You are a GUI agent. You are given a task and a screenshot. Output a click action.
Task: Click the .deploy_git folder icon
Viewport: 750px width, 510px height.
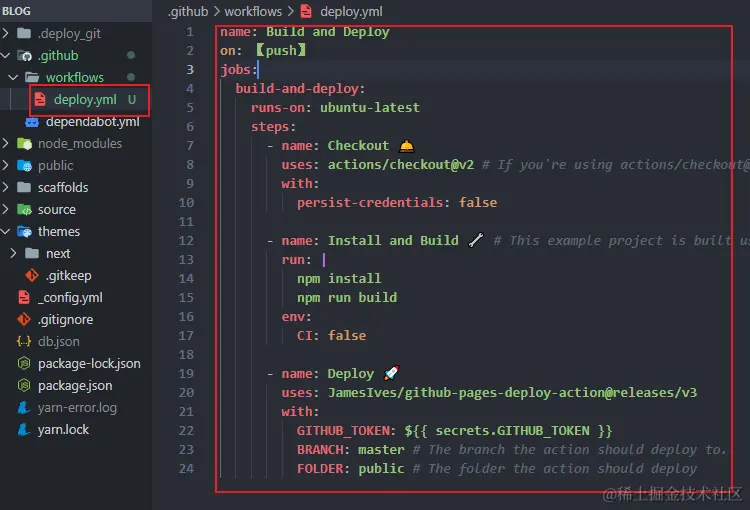click(x=24, y=33)
